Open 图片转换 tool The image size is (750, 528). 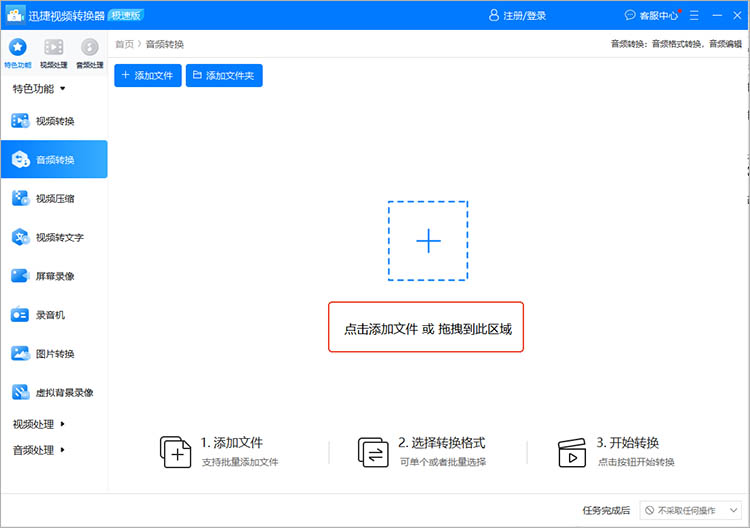(54, 353)
